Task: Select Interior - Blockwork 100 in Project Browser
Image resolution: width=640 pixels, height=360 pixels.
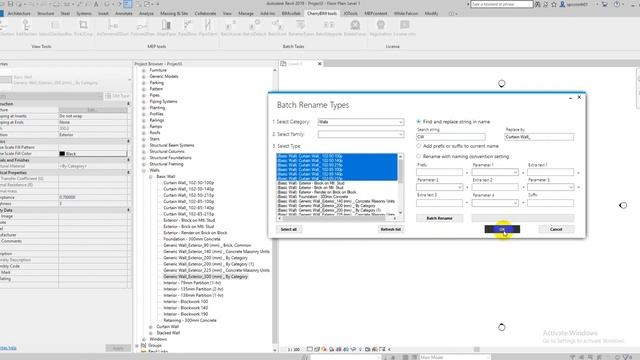Action: pos(186,302)
